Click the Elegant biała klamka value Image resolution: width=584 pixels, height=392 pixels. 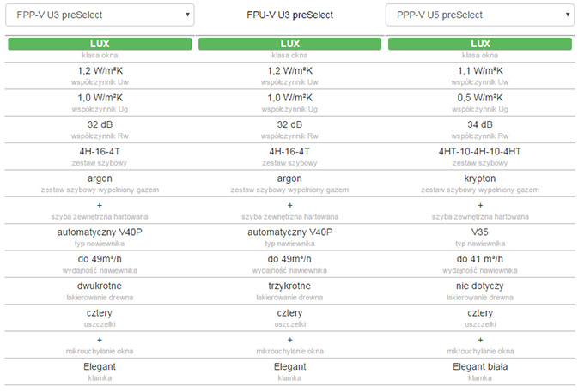click(479, 367)
